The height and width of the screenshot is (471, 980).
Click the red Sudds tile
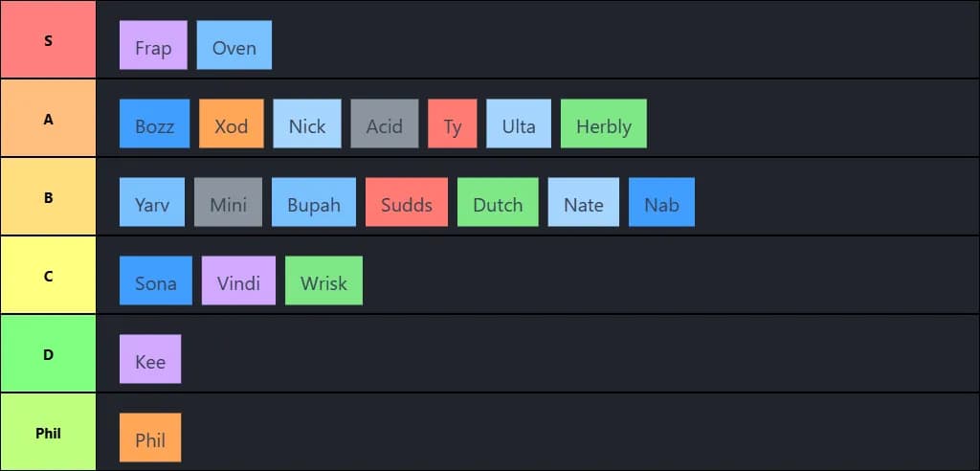coord(407,203)
